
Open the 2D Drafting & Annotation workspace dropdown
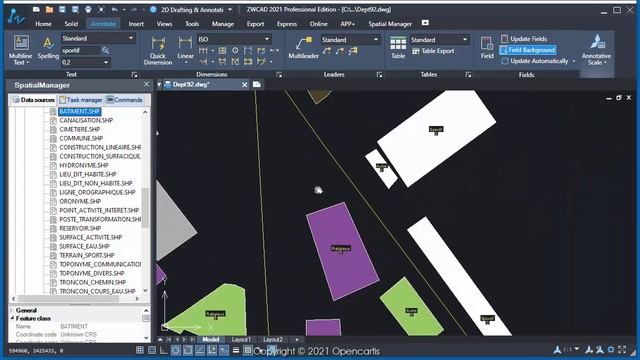(x=230, y=9)
